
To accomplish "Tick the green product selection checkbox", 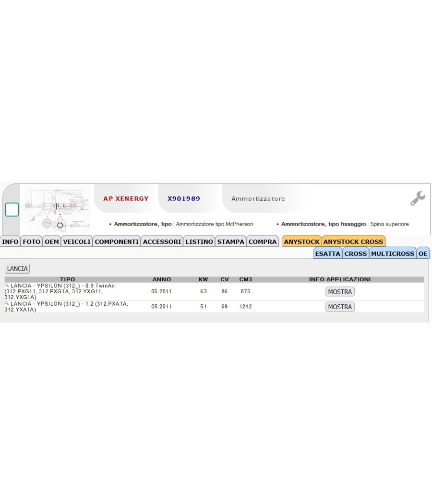I will 12,210.
